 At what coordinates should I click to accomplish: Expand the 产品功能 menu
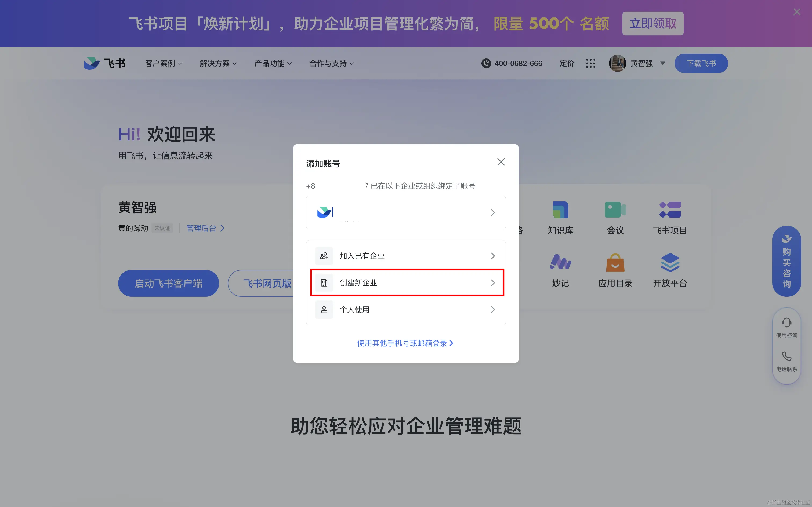[273, 63]
